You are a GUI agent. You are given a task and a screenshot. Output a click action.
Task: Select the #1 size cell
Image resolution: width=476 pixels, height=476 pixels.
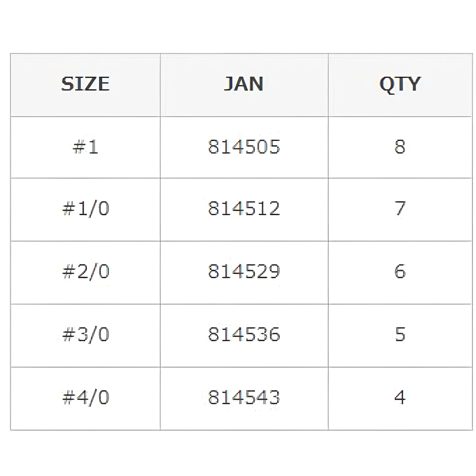tap(86, 147)
